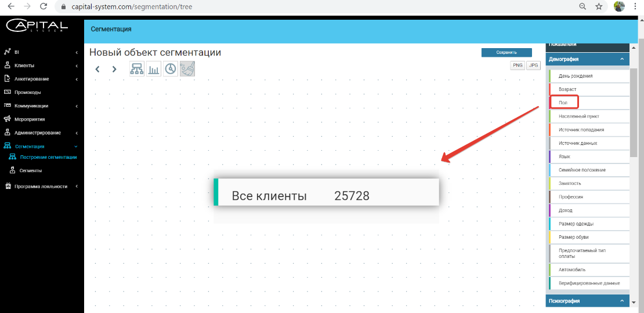This screenshot has width=644, height=313.
Task: Open the Коммуникации menu label
Action: click(31, 106)
